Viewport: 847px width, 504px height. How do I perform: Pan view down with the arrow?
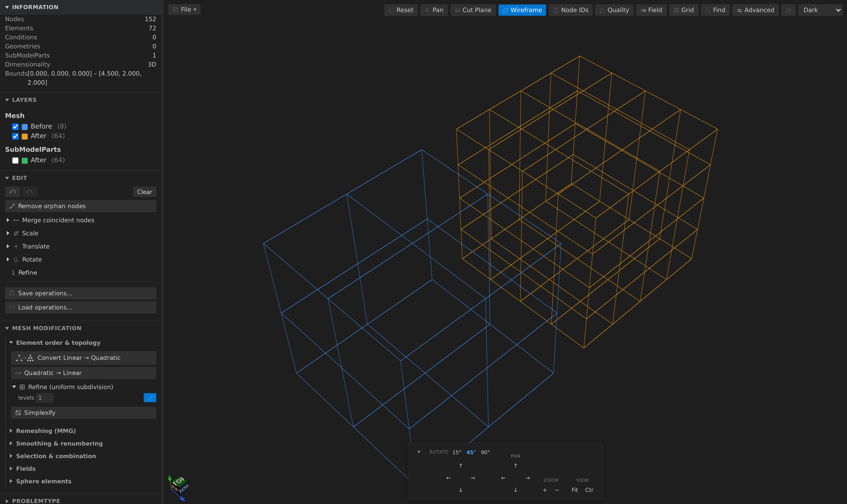[x=516, y=490]
